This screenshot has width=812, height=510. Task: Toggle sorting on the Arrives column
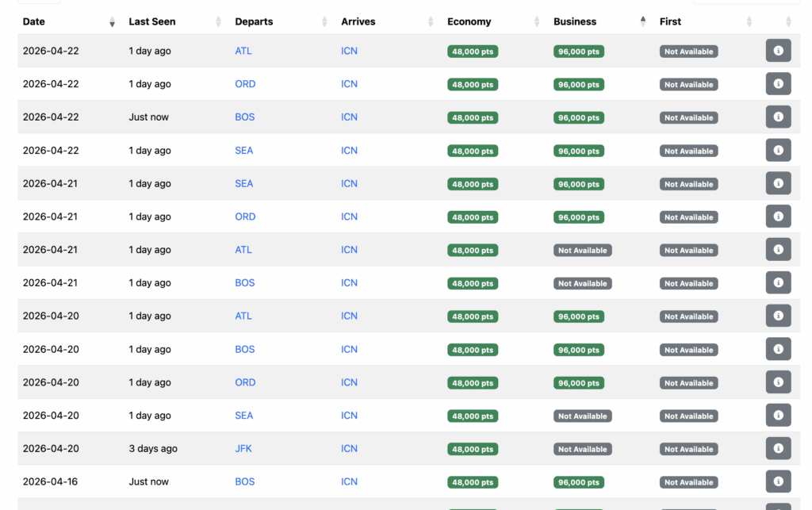point(429,23)
